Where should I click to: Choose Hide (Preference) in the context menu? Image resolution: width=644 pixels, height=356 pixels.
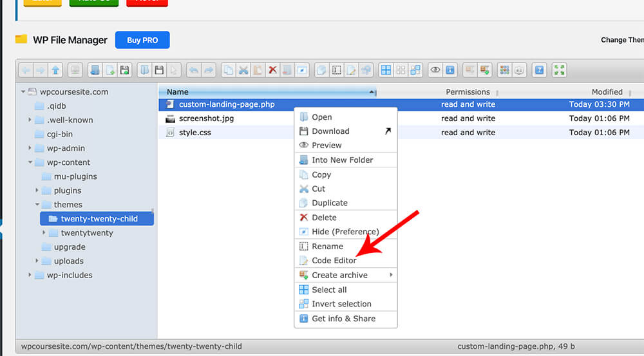point(345,232)
